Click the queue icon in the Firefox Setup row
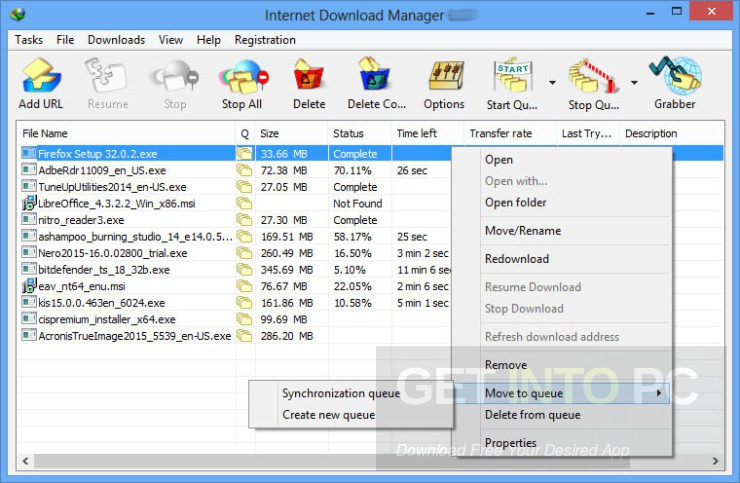 244,153
